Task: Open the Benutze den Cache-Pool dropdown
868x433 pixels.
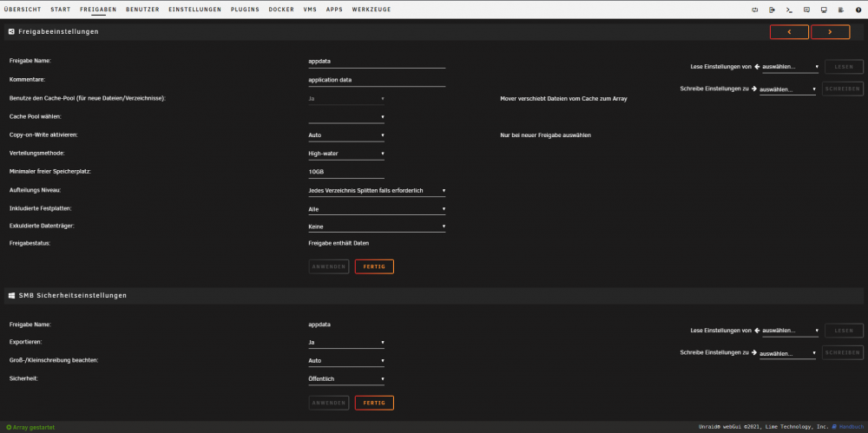Action: pos(346,99)
